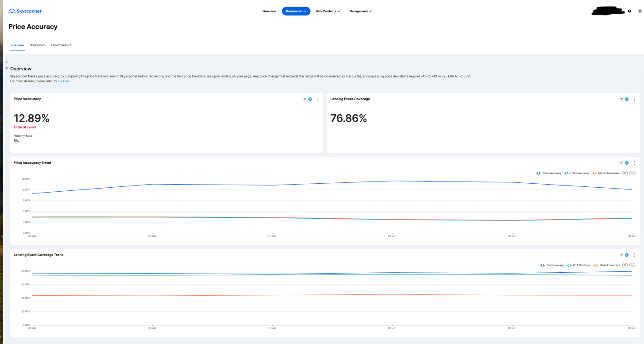Open the FAQ link
The height and width of the screenshot is (344, 644).
tap(63, 81)
